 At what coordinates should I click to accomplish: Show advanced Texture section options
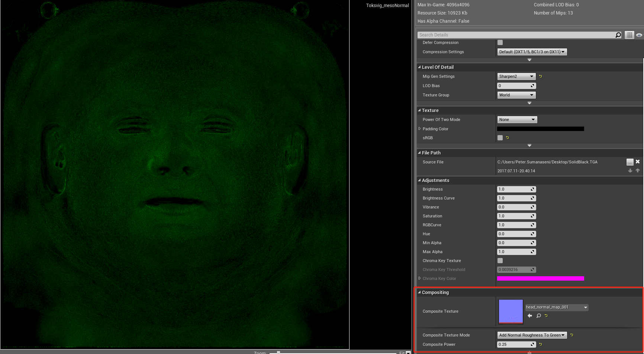click(529, 145)
